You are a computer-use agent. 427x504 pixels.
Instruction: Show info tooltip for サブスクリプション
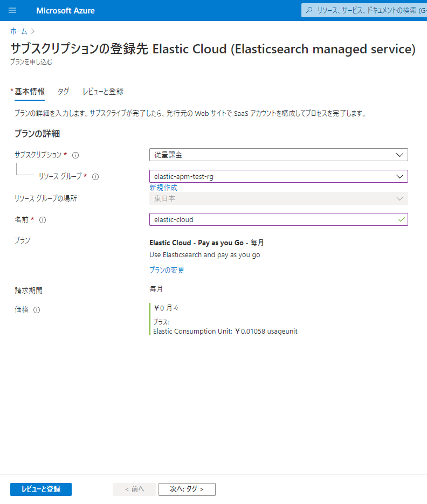point(75,155)
